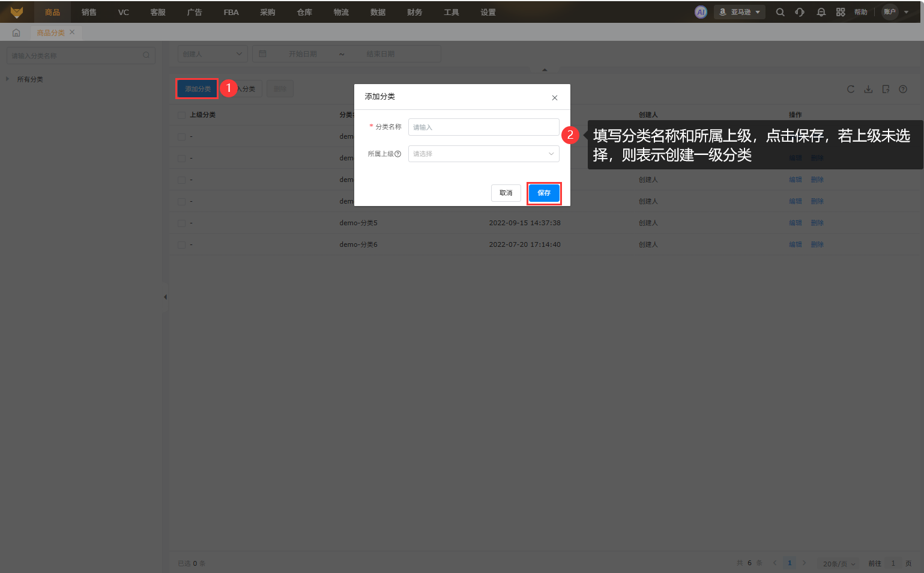
Task: Close the 添加分类 dialog with the X
Action: (555, 97)
